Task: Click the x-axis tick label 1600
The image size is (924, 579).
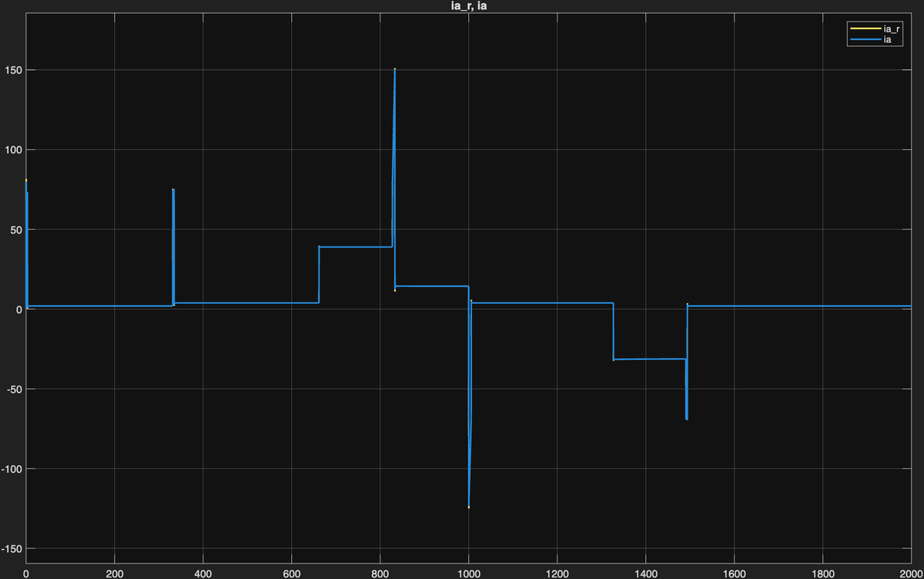Action: tap(735, 573)
